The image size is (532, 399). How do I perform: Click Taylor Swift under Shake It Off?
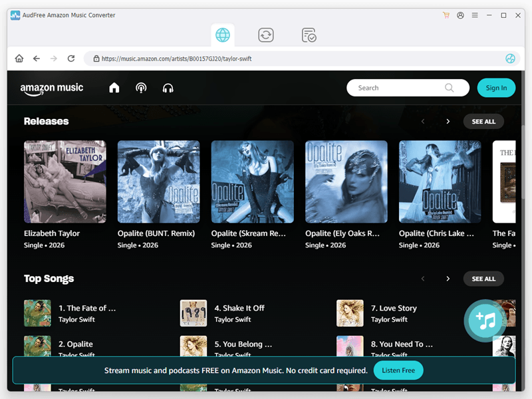click(233, 319)
